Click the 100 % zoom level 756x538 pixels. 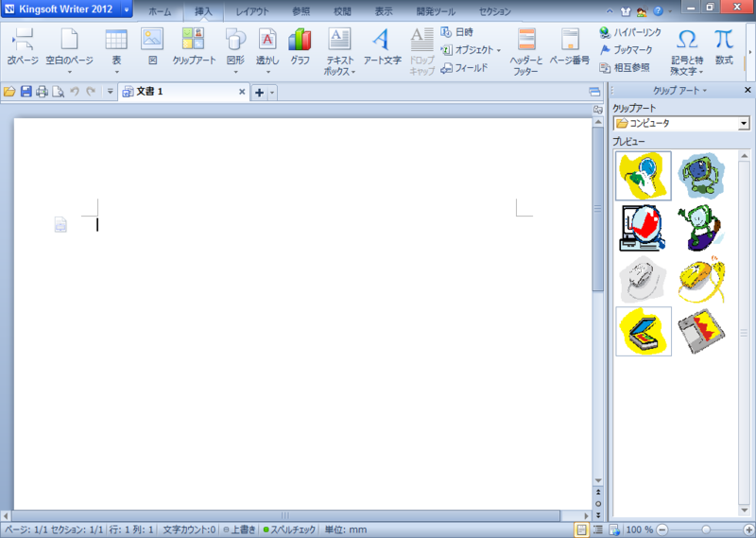click(640, 529)
